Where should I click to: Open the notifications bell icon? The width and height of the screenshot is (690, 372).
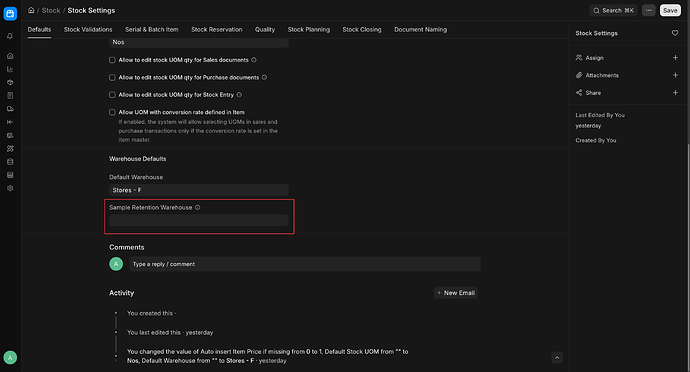pos(10,37)
